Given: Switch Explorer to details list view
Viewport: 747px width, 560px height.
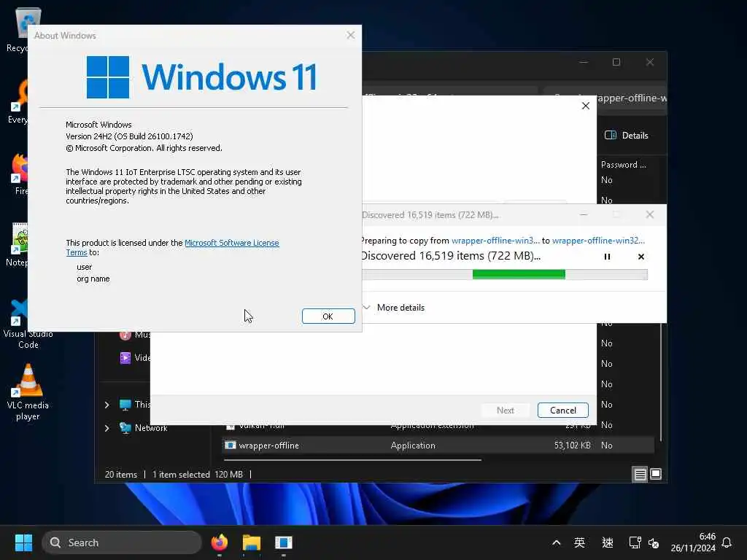Looking at the screenshot, I should [x=640, y=474].
